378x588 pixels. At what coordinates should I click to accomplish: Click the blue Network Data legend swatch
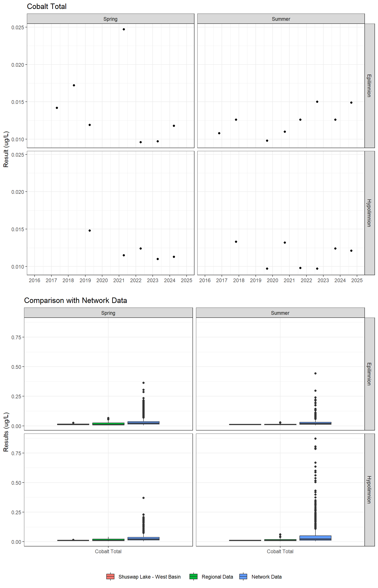[x=243, y=576]
